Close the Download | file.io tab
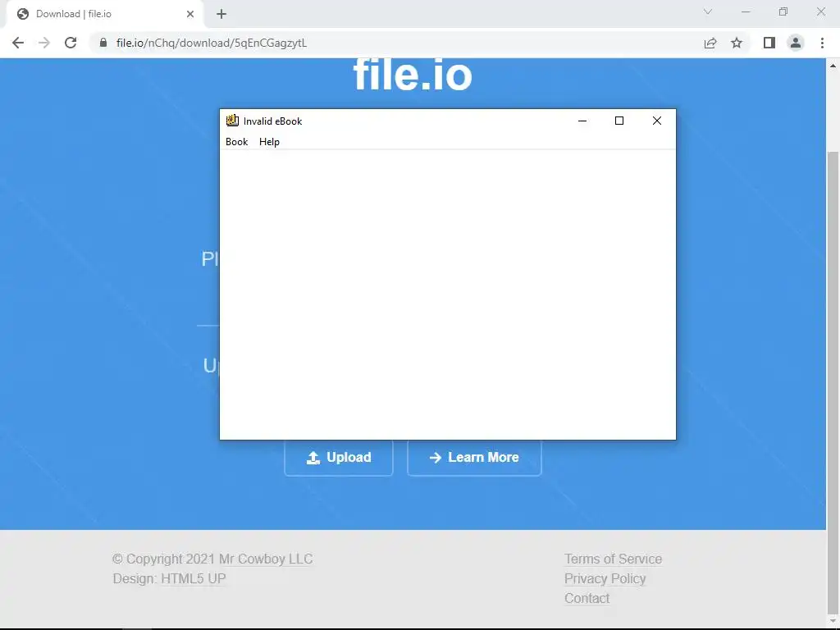The width and height of the screenshot is (840, 630). [x=190, y=14]
